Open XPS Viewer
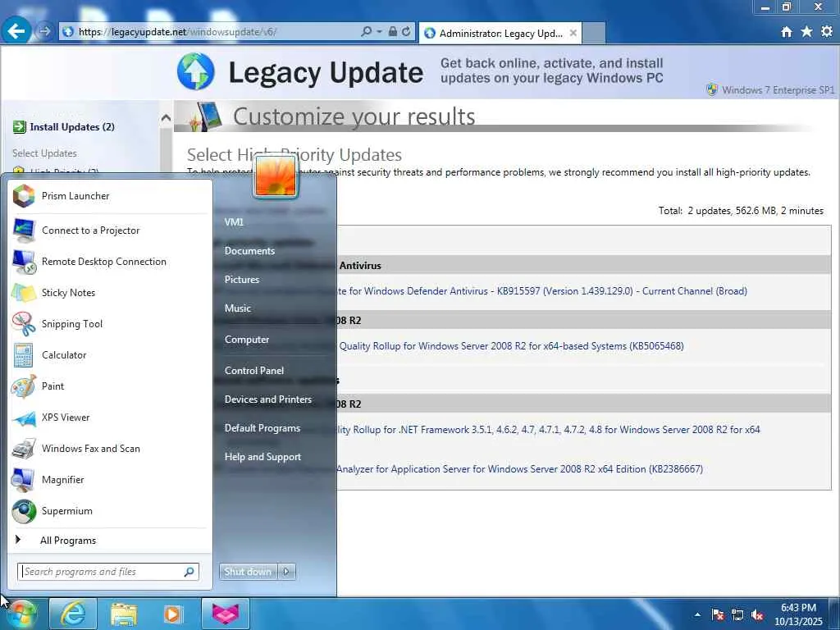 (111, 418)
